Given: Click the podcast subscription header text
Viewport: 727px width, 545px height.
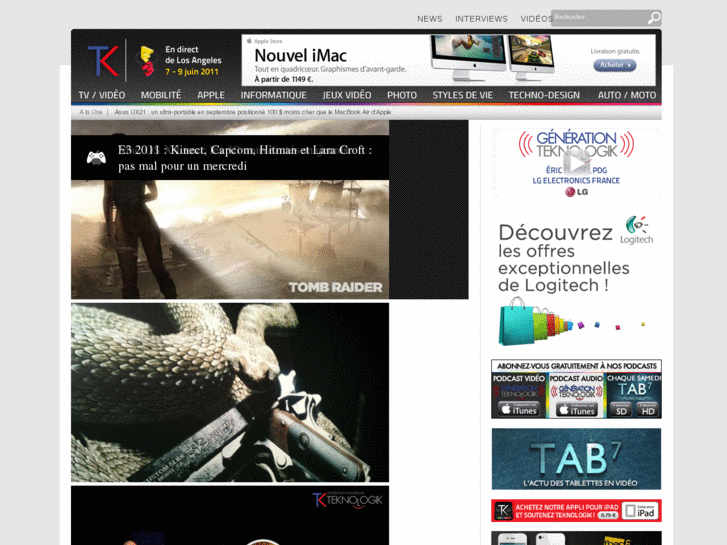Looking at the screenshot, I should coord(576,366).
